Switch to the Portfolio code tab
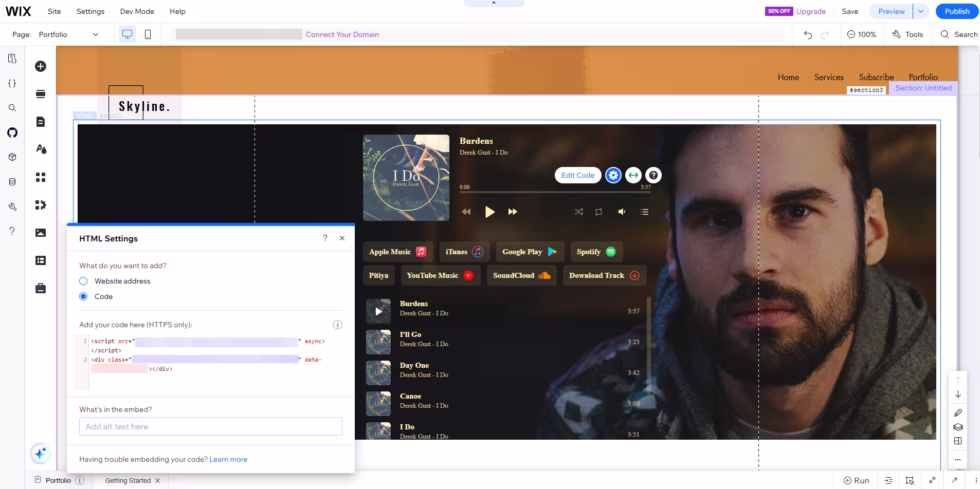Screen dimensions: 980x489 (x=58, y=480)
